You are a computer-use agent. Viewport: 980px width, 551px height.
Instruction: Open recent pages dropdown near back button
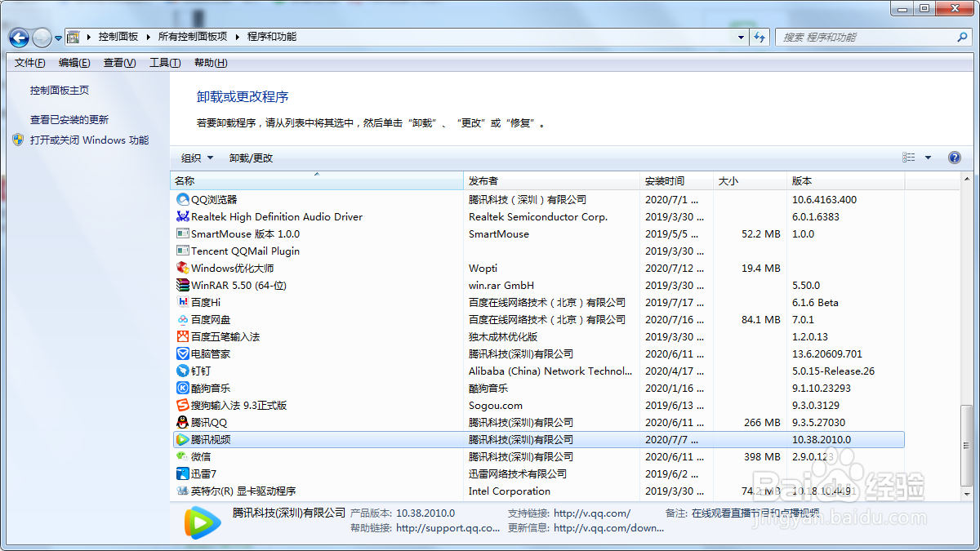[59, 38]
